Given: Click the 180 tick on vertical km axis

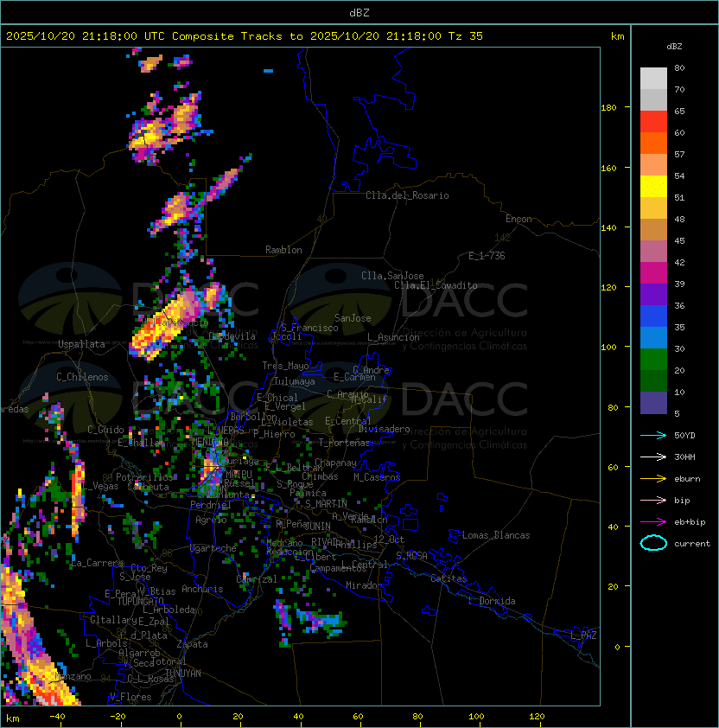Looking at the screenshot, I should (x=608, y=108).
